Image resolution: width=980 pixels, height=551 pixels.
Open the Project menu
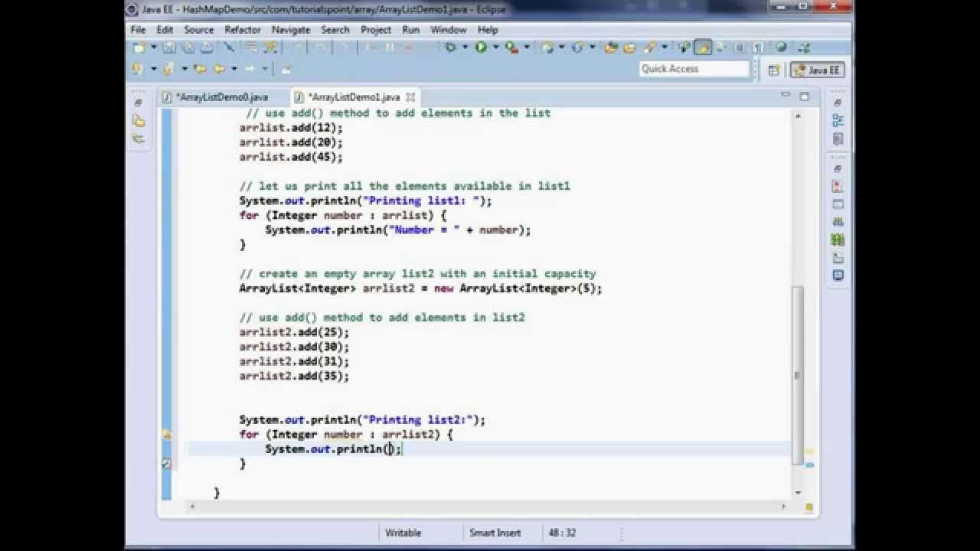[x=376, y=30]
